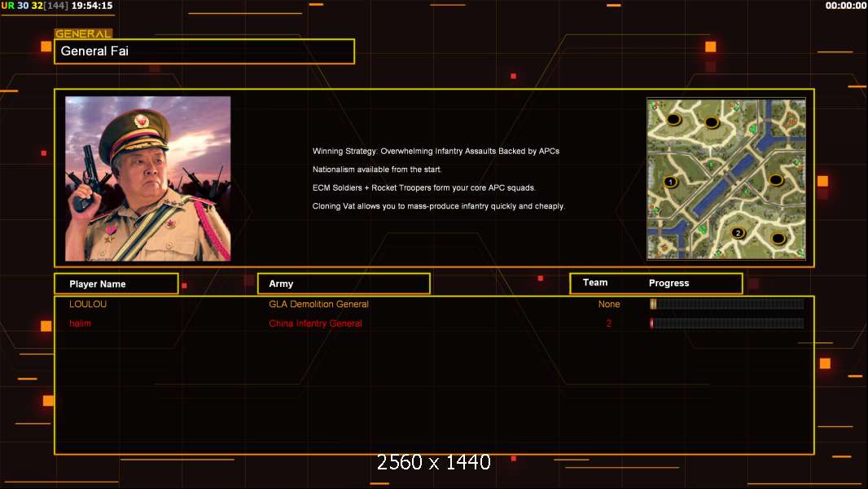The height and width of the screenshot is (489, 868).
Task: Click the GLA Demolition General army entry
Action: [319, 304]
